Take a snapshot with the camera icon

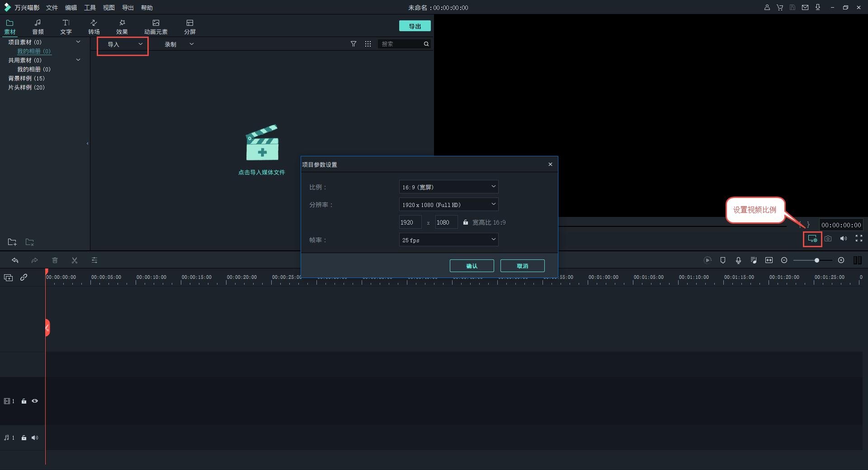[x=828, y=239]
